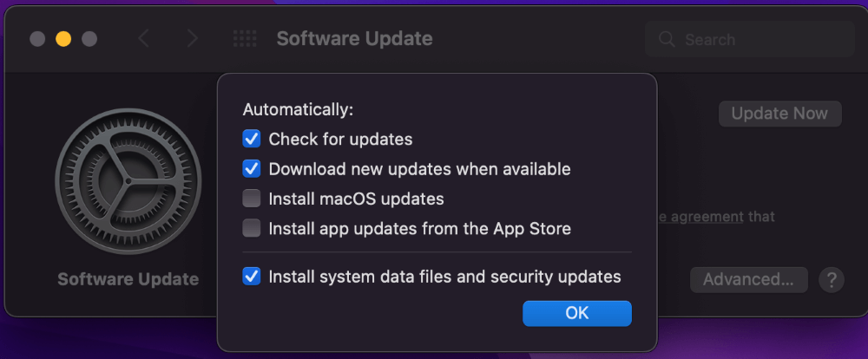Click the magnifying glass search icon
The height and width of the screenshot is (359, 868).
pos(667,39)
